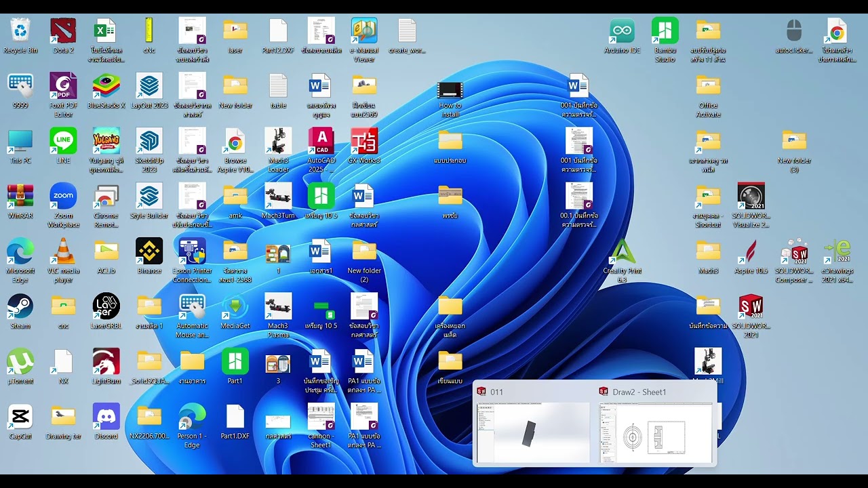Click the Automatic Mouse and Keyboard icon

pyautogui.click(x=192, y=316)
